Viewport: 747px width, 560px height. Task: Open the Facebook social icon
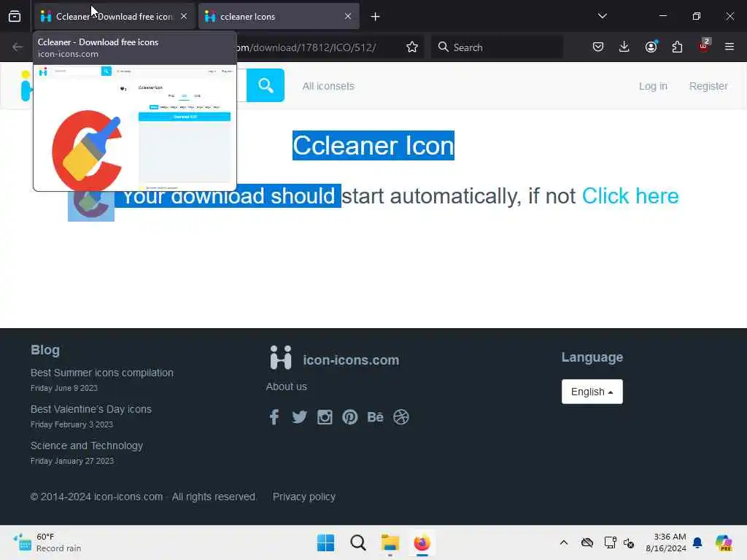pos(274,417)
